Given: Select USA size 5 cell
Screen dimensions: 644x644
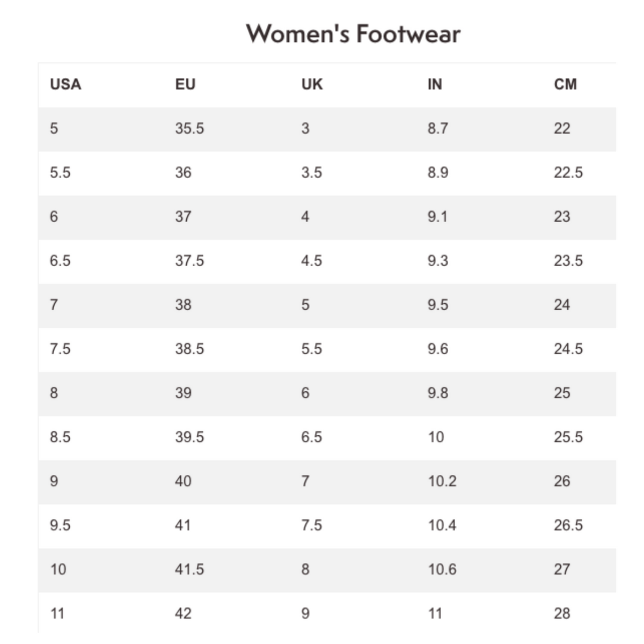Looking at the screenshot, I should click(54, 128).
